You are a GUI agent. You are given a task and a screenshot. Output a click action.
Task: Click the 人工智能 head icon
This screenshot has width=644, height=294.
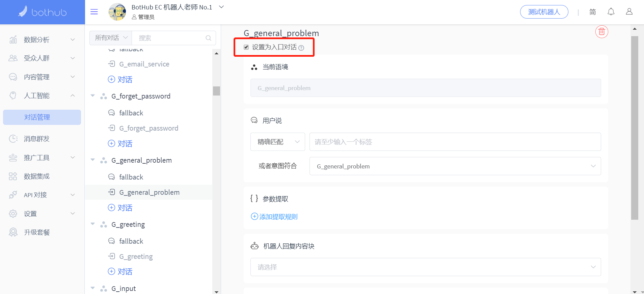click(13, 96)
